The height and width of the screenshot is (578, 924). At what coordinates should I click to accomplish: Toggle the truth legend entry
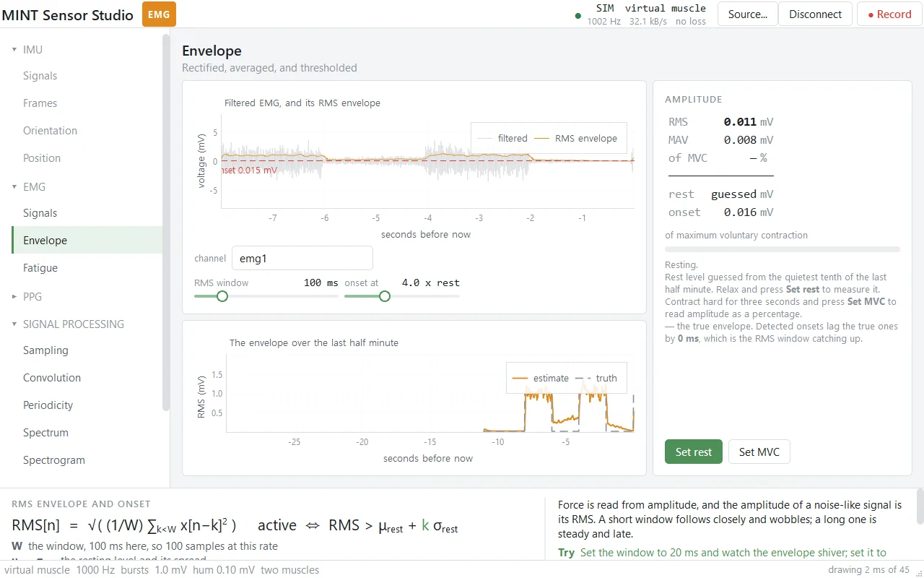point(596,378)
